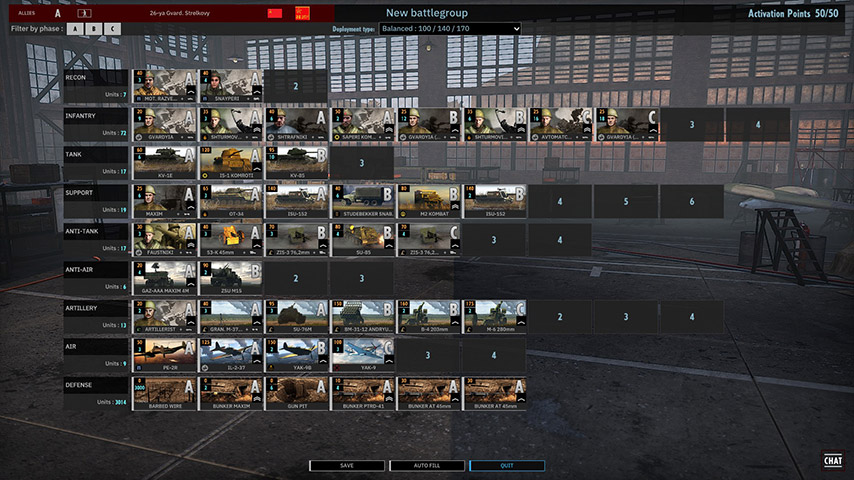
Task: Select the ANTI-TANK category label
Action: point(82,231)
